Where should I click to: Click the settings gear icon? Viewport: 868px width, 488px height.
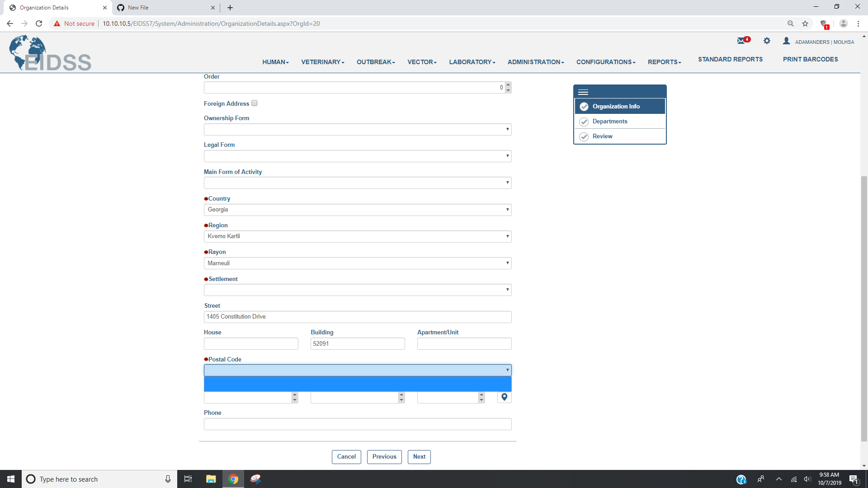pos(767,41)
